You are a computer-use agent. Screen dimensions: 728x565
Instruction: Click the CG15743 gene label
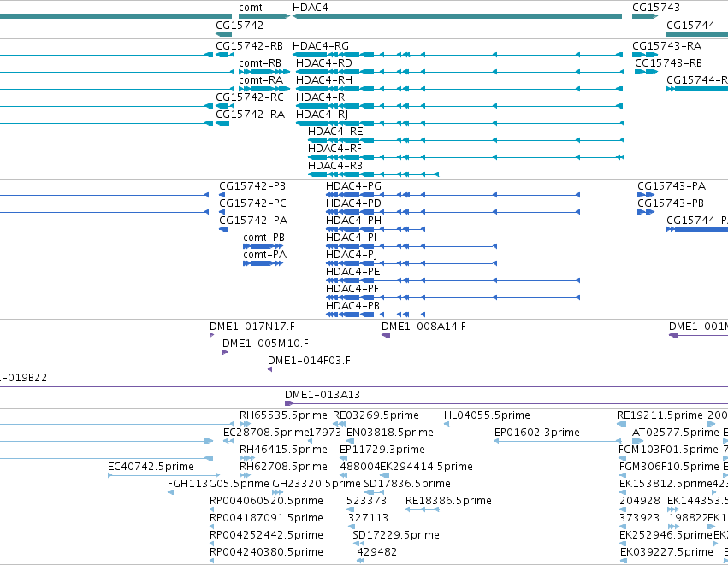click(x=655, y=8)
